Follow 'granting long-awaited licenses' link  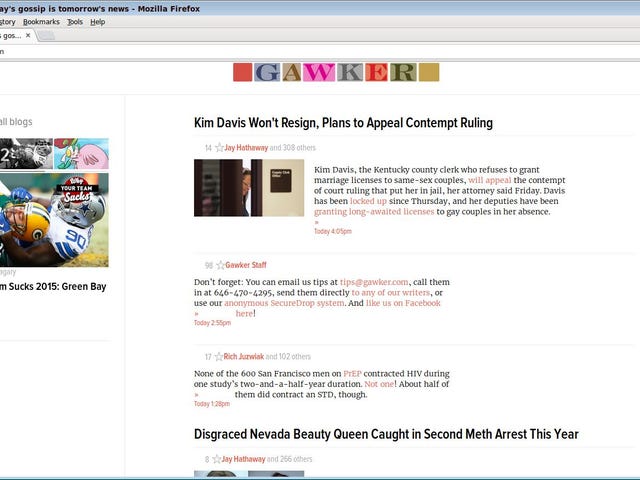[374, 211]
